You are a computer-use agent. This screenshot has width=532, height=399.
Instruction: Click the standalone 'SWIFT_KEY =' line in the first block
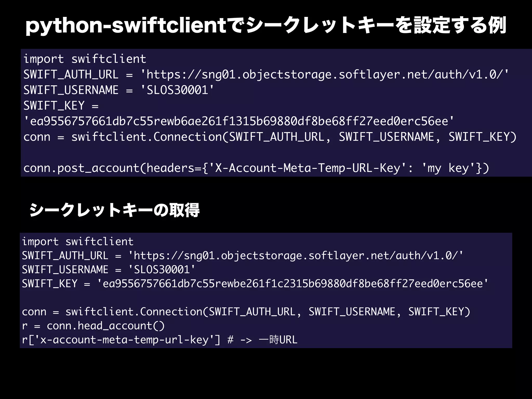point(61,106)
